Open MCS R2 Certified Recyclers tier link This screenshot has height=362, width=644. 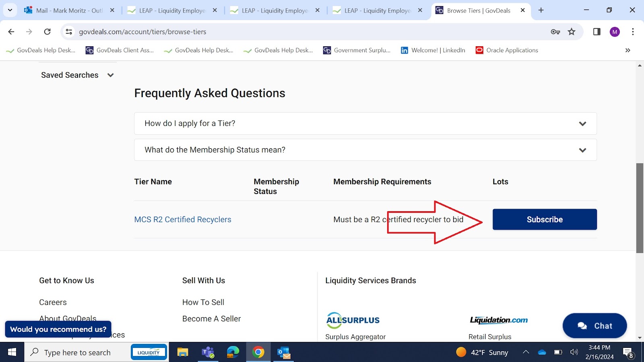click(183, 220)
